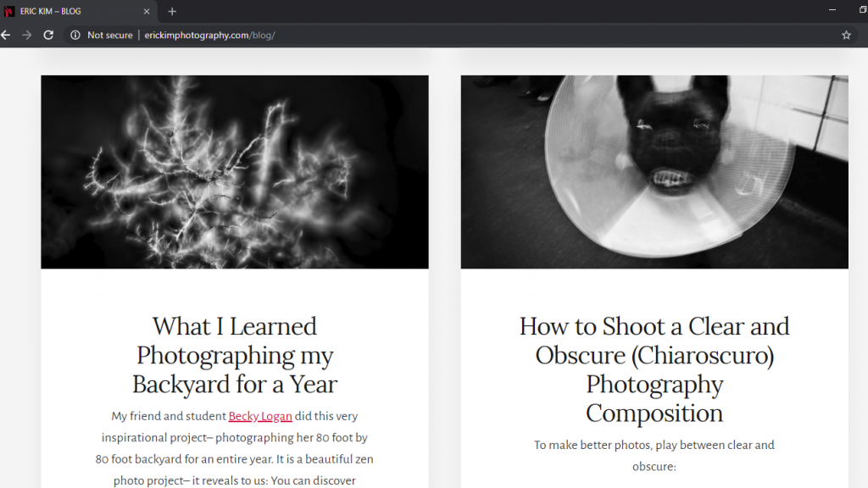868x488 pixels.
Task: Go forward using the browser forward arrow
Action: (26, 35)
